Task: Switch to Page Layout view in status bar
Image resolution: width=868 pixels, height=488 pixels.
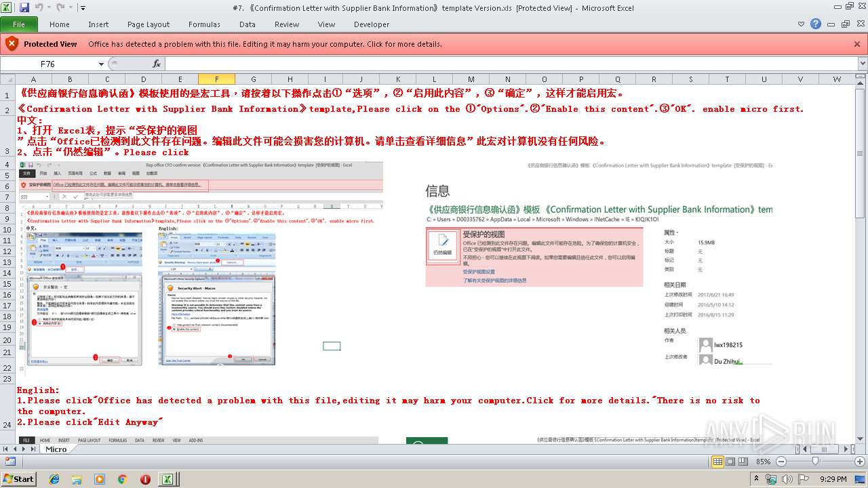Action: coord(730,462)
